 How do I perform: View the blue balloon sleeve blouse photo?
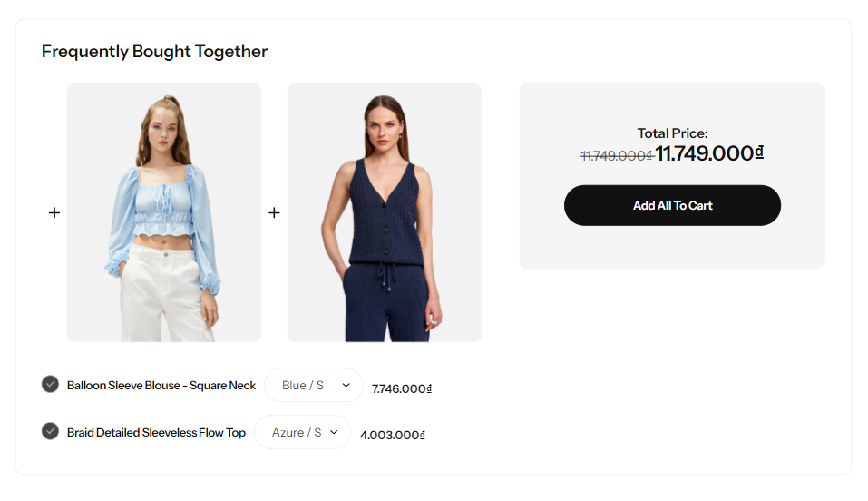pos(164,212)
